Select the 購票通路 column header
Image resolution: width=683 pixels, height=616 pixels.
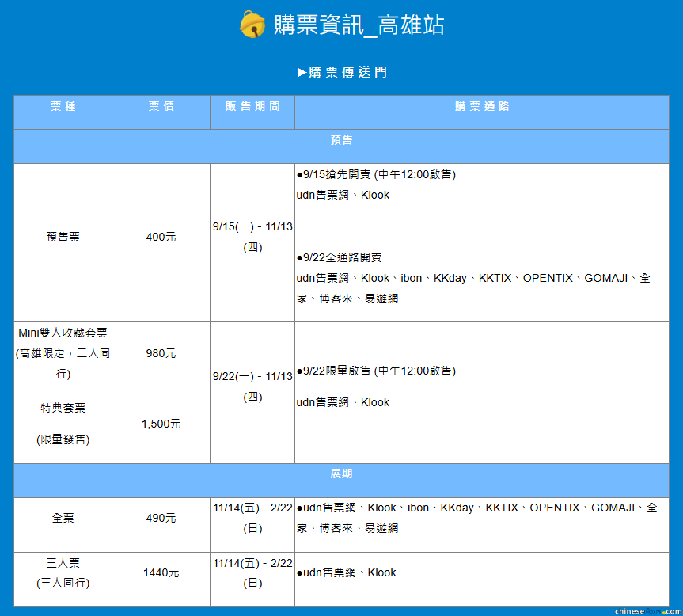coord(481,107)
